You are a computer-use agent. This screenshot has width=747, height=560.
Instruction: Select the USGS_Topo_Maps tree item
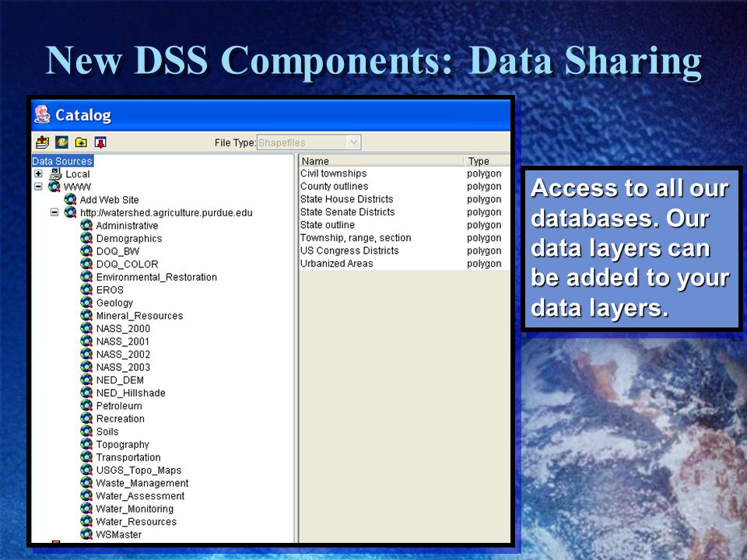tap(139, 470)
